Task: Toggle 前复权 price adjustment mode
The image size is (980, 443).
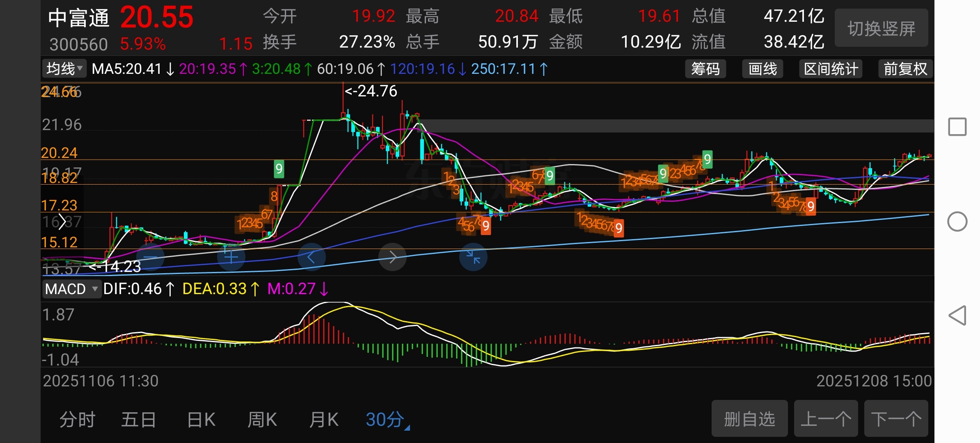Action: coord(905,69)
